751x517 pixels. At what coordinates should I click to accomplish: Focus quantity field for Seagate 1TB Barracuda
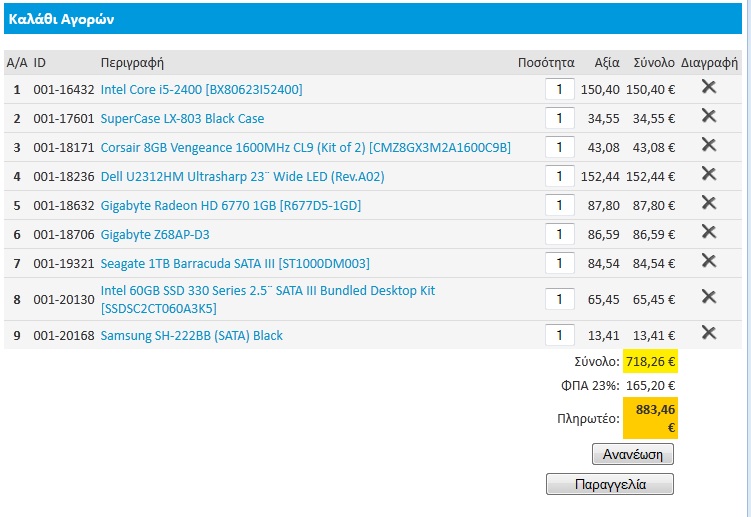pyautogui.click(x=559, y=264)
